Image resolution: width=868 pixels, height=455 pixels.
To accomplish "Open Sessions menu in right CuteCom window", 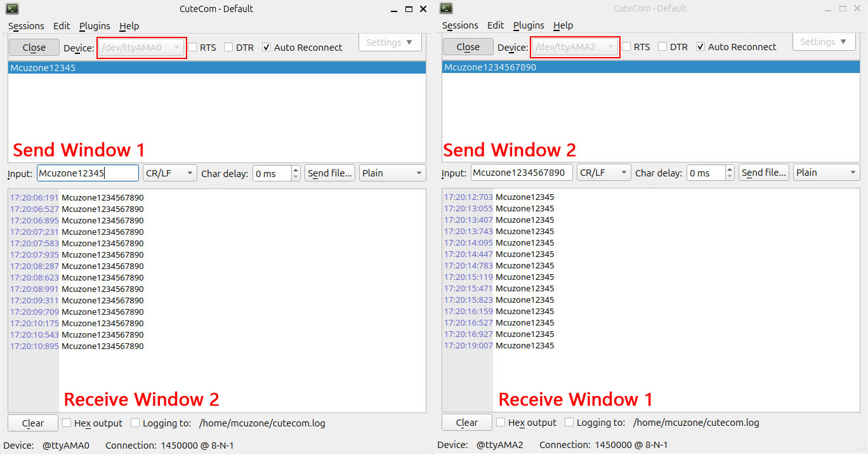I will pyautogui.click(x=460, y=25).
